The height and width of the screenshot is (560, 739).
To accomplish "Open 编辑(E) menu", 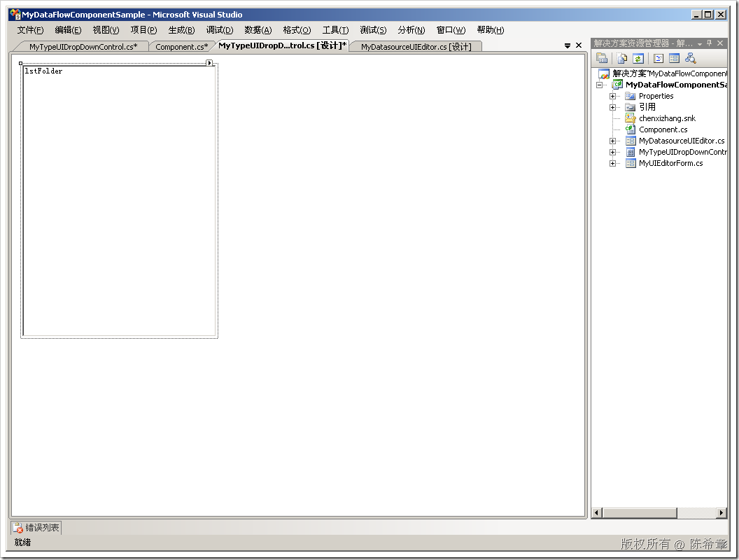I will point(68,30).
